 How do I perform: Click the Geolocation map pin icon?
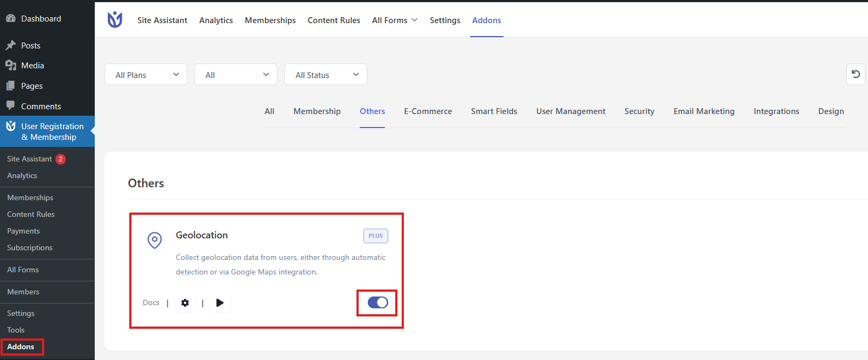155,240
